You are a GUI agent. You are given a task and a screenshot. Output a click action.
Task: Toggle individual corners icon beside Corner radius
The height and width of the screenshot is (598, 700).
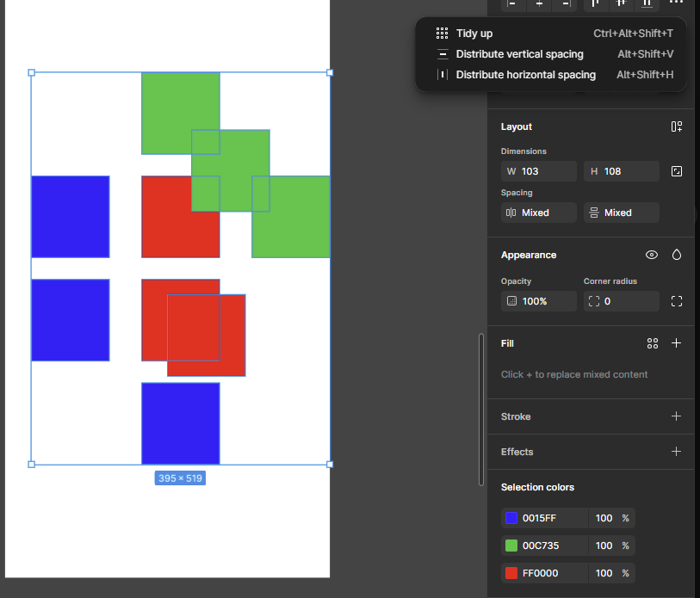point(677,301)
